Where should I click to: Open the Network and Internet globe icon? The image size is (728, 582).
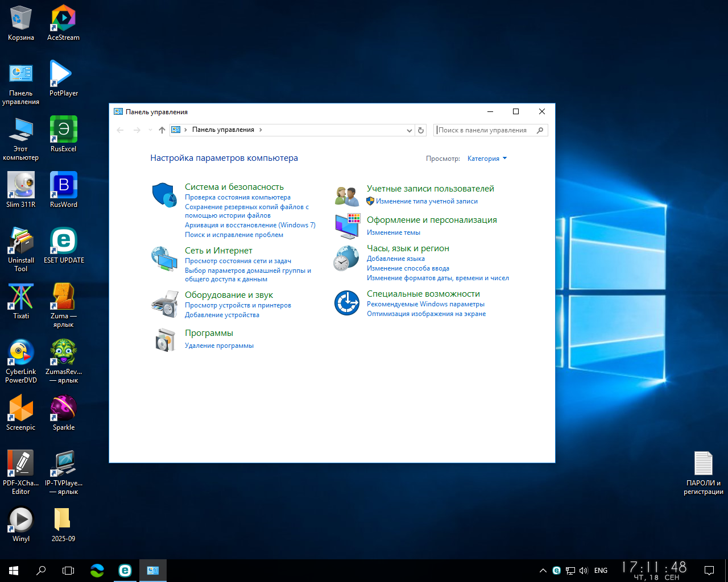[164, 259]
